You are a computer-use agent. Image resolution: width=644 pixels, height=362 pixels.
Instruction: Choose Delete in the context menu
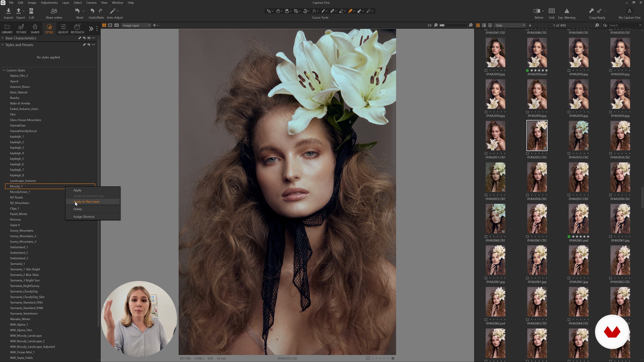[93, 209]
